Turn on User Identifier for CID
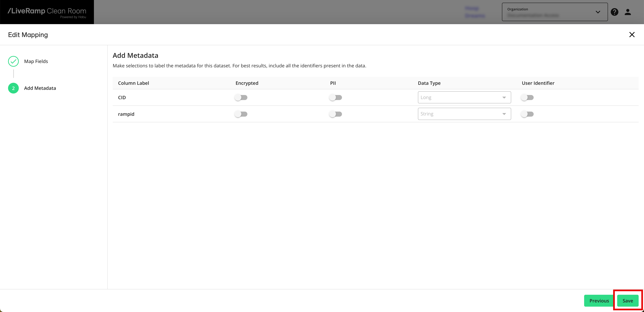This screenshot has height=312, width=644. point(527,97)
